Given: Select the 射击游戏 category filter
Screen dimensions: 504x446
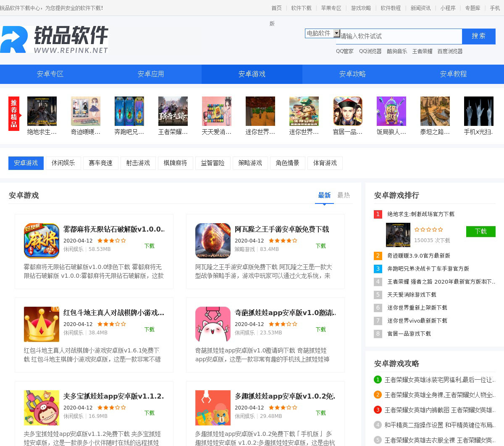Looking at the screenshot, I should coord(138,163).
